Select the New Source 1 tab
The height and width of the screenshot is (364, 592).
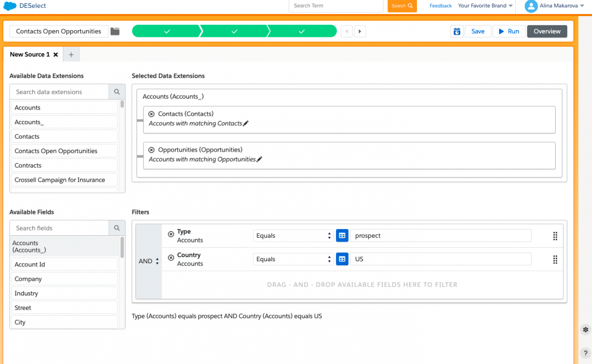(x=31, y=54)
